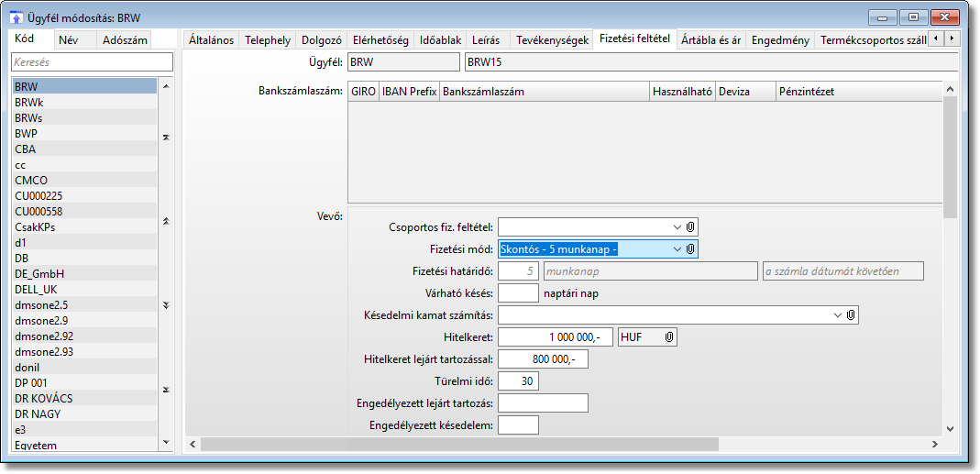Select CMCO in the customer list
The image size is (980, 474).
85,180
